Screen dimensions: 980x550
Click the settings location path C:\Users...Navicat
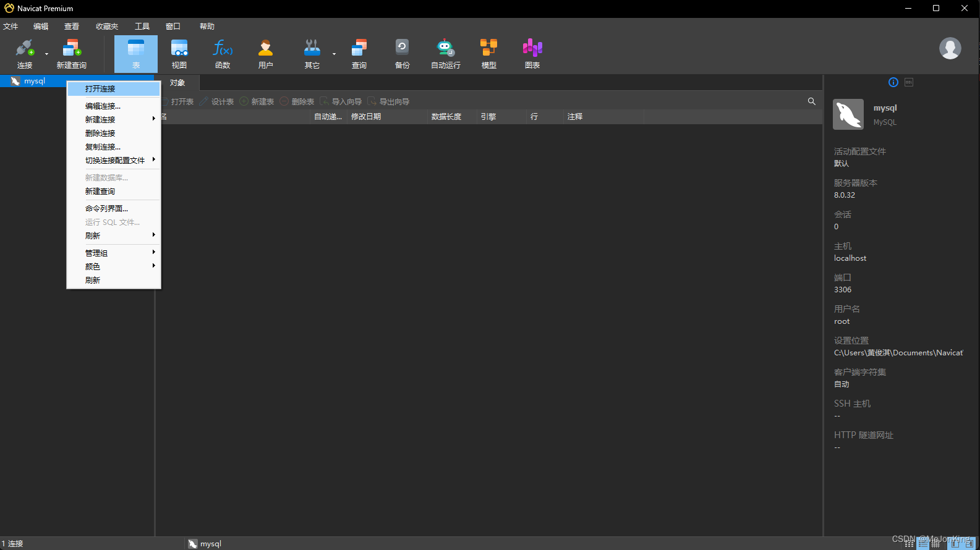point(898,353)
